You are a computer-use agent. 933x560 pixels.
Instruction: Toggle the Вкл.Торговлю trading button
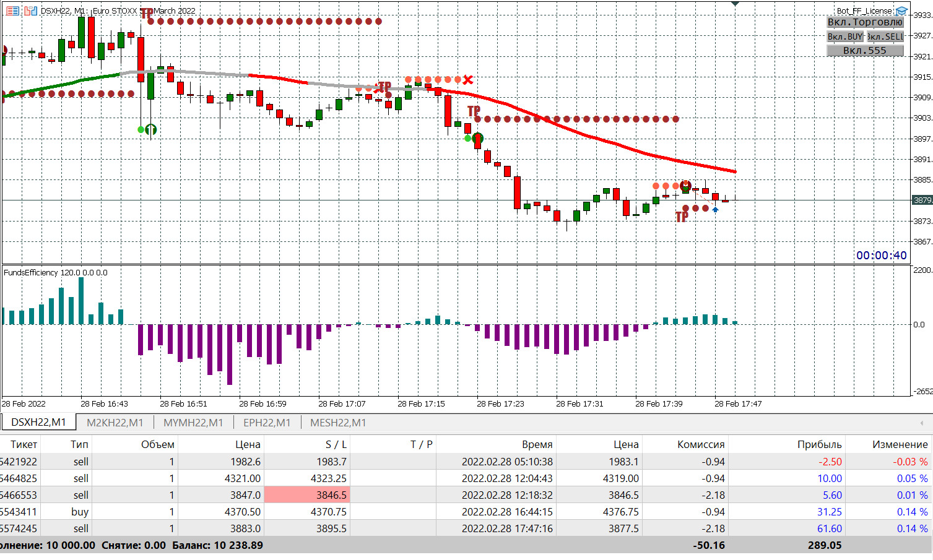click(865, 22)
